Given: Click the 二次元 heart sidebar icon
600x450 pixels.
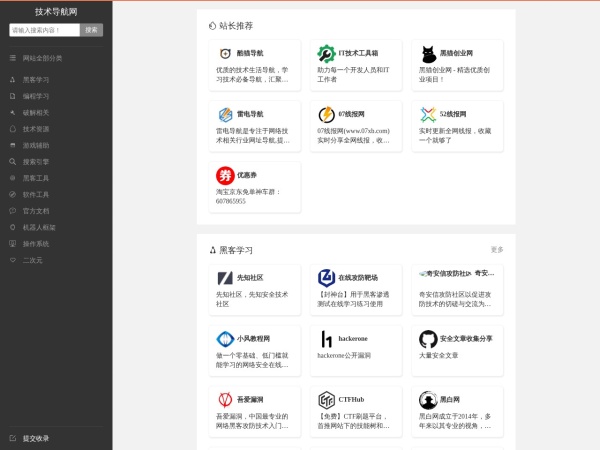Looking at the screenshot, I should click(x=13, y=260).
